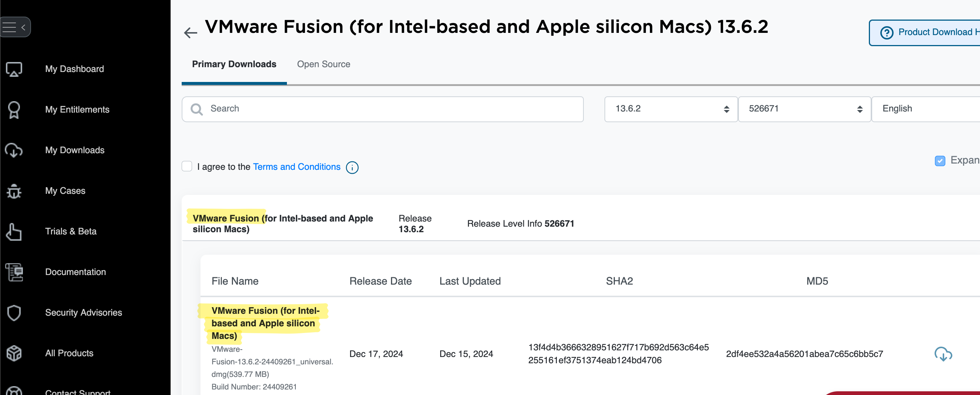
Task: Open My Entitlements menu item
Action: pos(77,110)
